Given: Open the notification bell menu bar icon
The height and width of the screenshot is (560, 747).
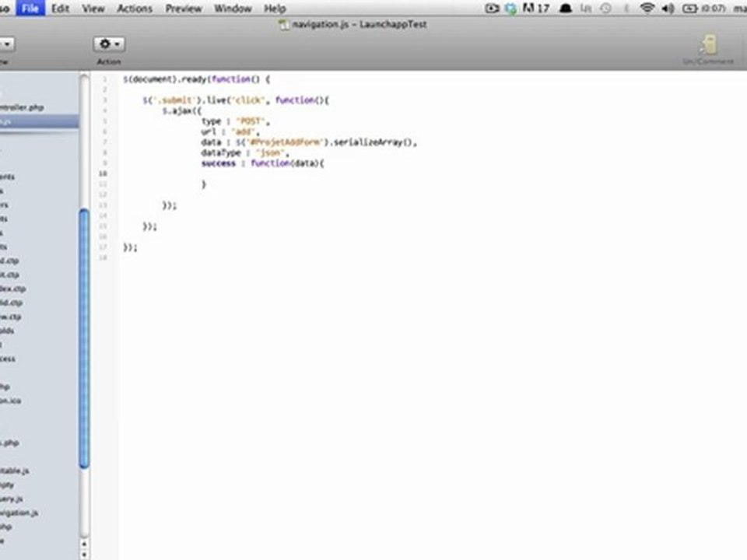Looking at the screenshot, I should [566, 8].
